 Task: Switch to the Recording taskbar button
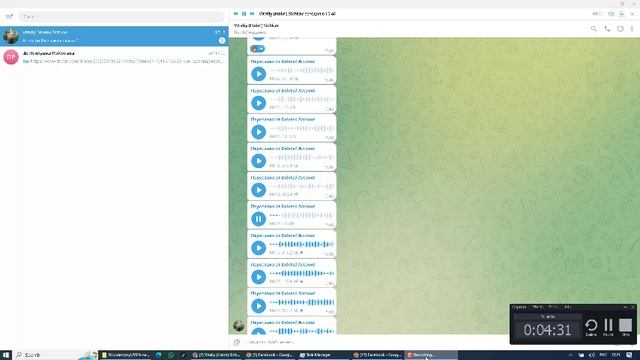coord(431,355)
